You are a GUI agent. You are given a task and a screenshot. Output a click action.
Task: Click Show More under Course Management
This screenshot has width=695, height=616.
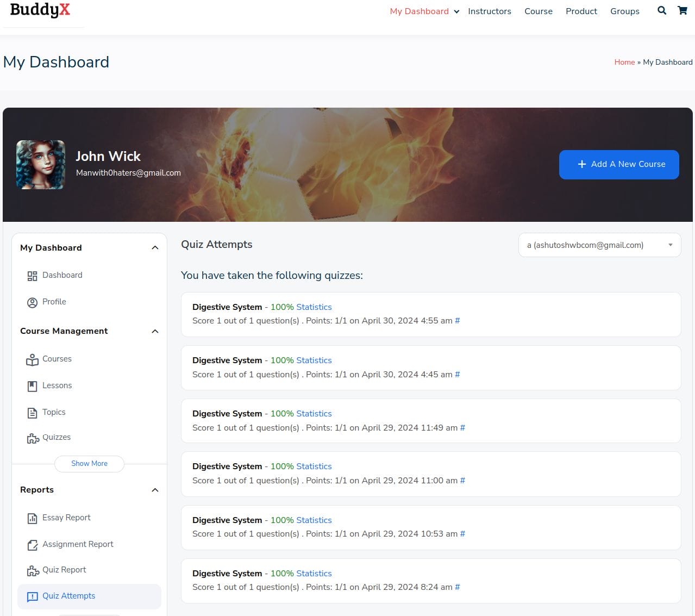tap(89, 464)
